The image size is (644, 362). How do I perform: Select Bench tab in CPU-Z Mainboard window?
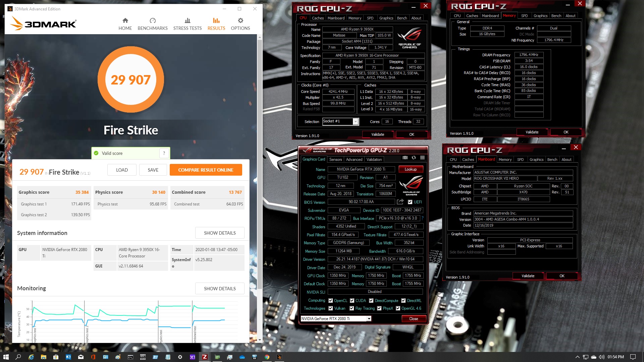pos(552,160)
